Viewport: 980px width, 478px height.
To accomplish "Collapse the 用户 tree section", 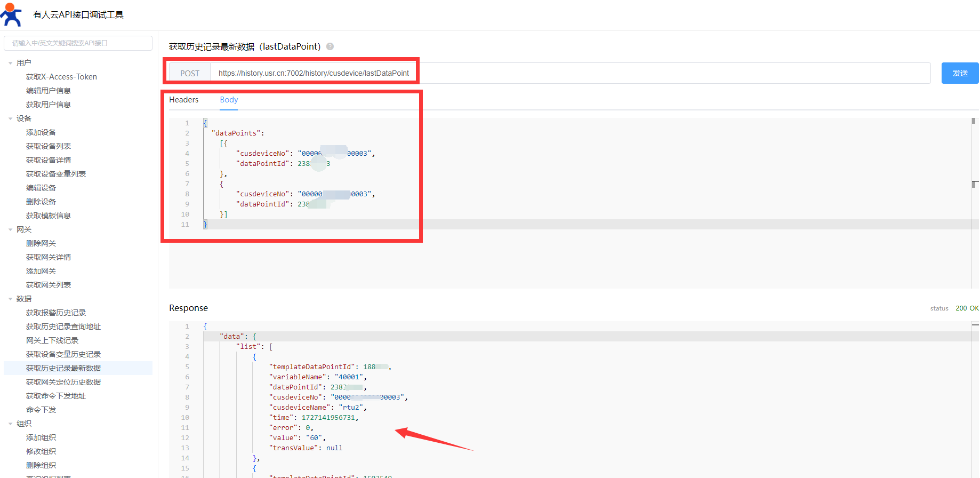I will [10, 63].
